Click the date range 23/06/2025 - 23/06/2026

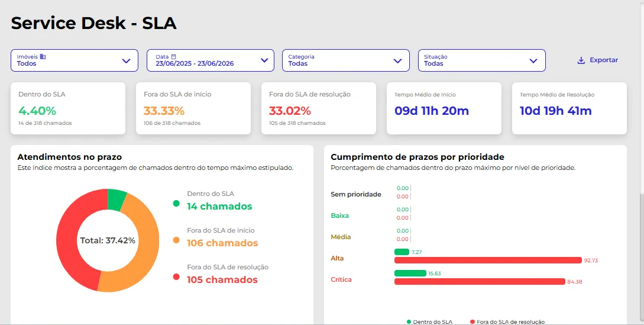[x=195, y=64]
